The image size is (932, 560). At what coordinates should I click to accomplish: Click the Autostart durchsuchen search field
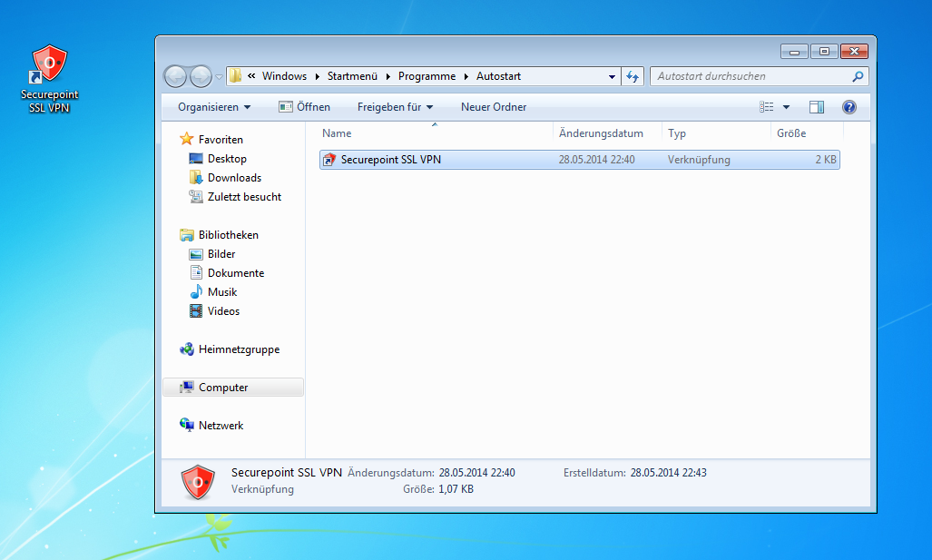tap(749, 76)
